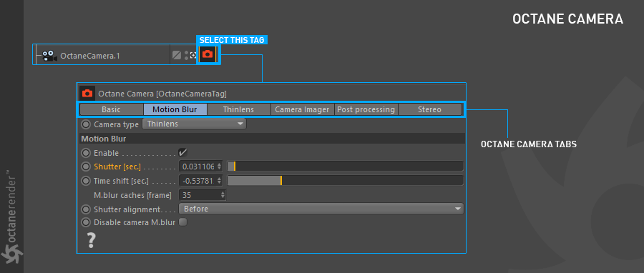This screenshot has height=273, width=644.
Task: Click the Time shift stepper arrows
Action: coord(220,181)
